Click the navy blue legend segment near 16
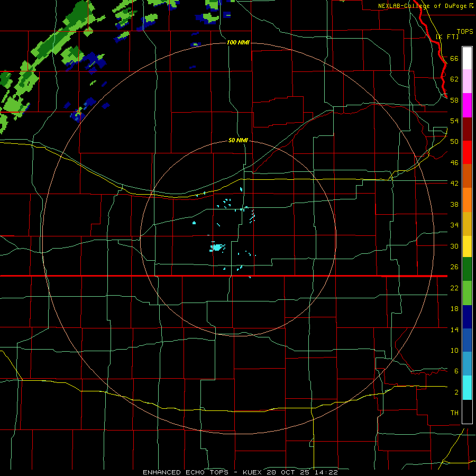Screen dimensions: 476x476 [467, 317]
